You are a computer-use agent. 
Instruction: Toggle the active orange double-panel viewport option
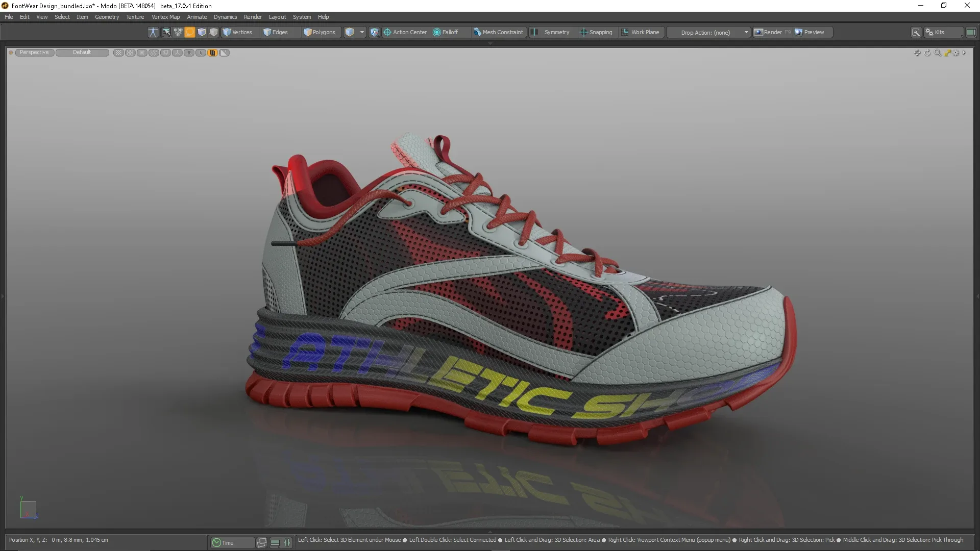pos(212,53)
